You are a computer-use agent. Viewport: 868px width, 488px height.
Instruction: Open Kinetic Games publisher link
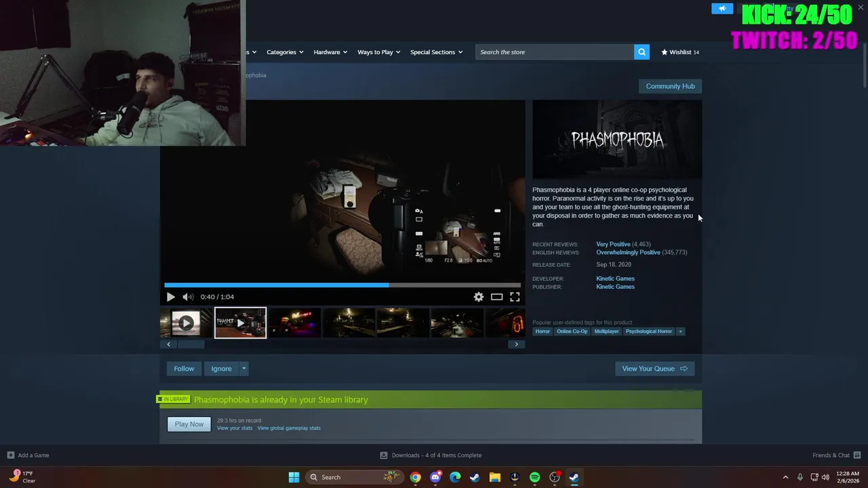pyautogui.click(x=615, y=287)
